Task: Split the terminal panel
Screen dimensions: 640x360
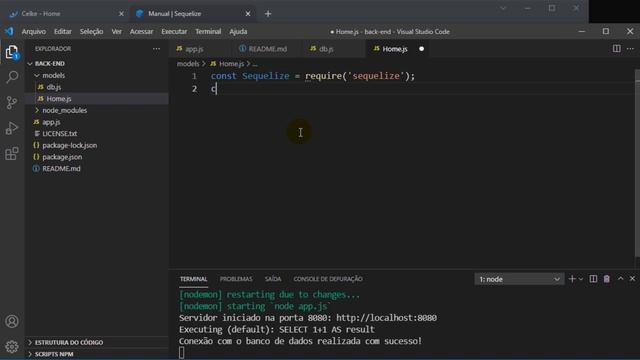Action: (593, 279)
